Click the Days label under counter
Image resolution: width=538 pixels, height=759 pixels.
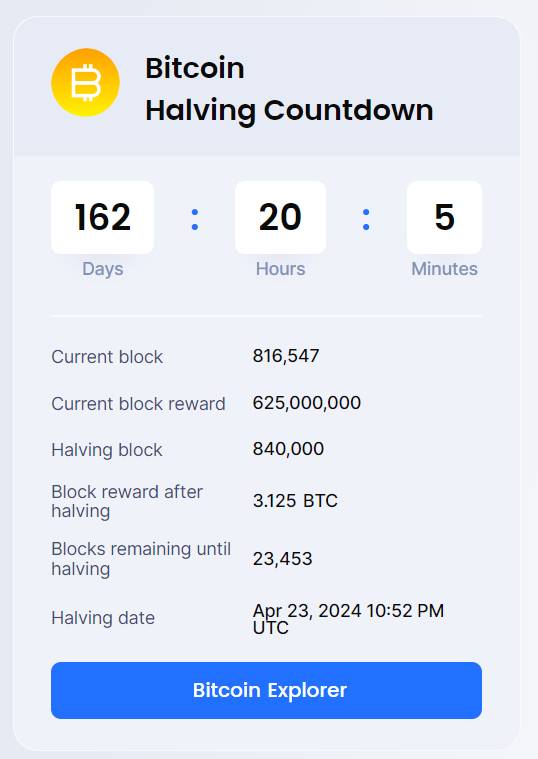coord(103,269)
